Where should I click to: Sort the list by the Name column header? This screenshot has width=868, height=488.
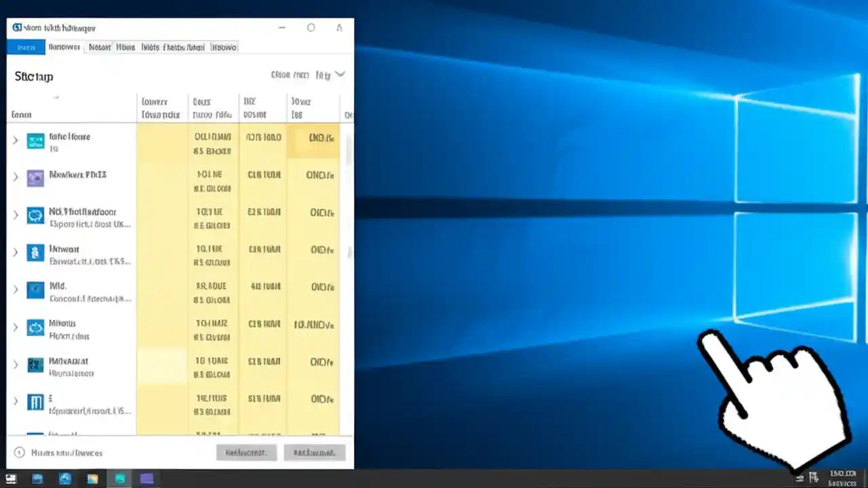[21, 115]
